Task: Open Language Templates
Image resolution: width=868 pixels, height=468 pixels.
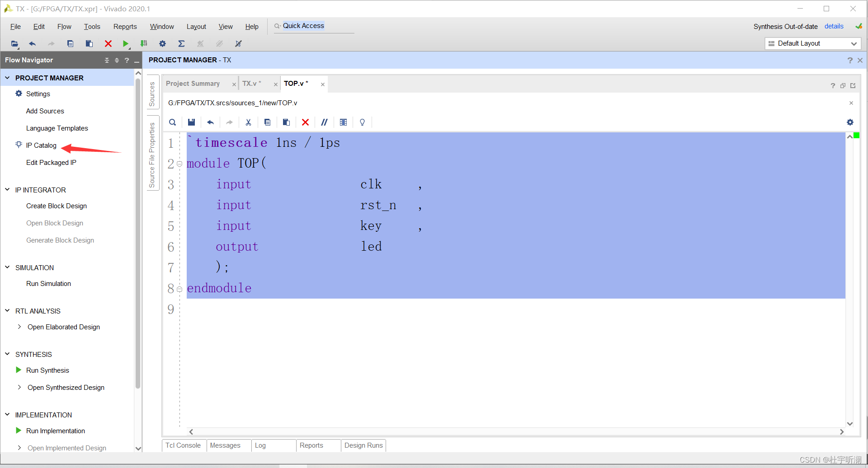Action: 57,128
